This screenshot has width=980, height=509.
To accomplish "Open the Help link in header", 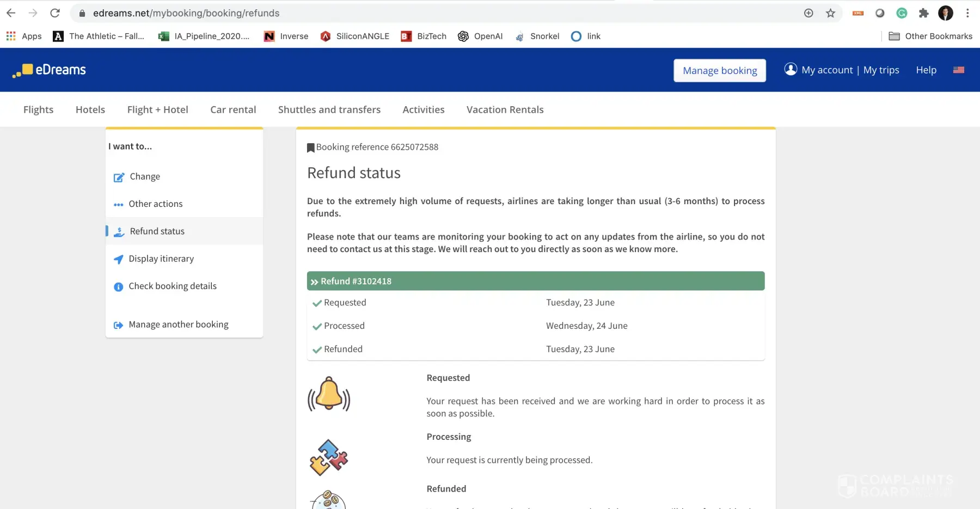I will (x=926, y=70).
